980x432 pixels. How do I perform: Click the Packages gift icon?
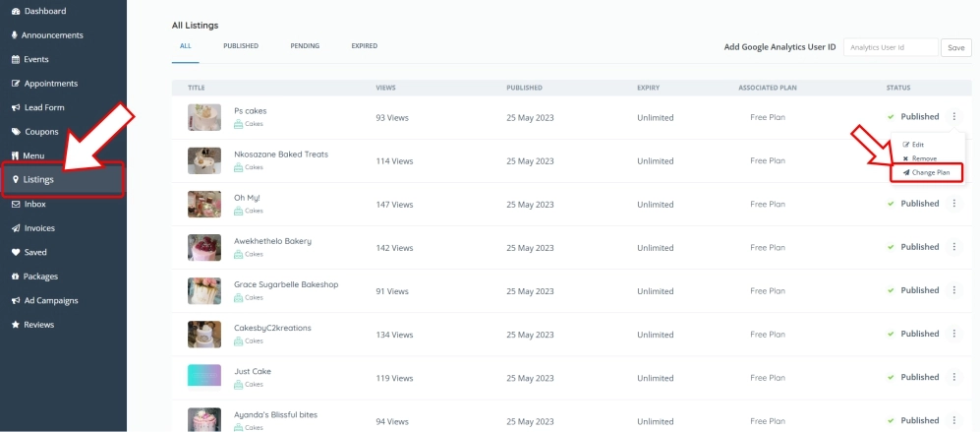15,277
